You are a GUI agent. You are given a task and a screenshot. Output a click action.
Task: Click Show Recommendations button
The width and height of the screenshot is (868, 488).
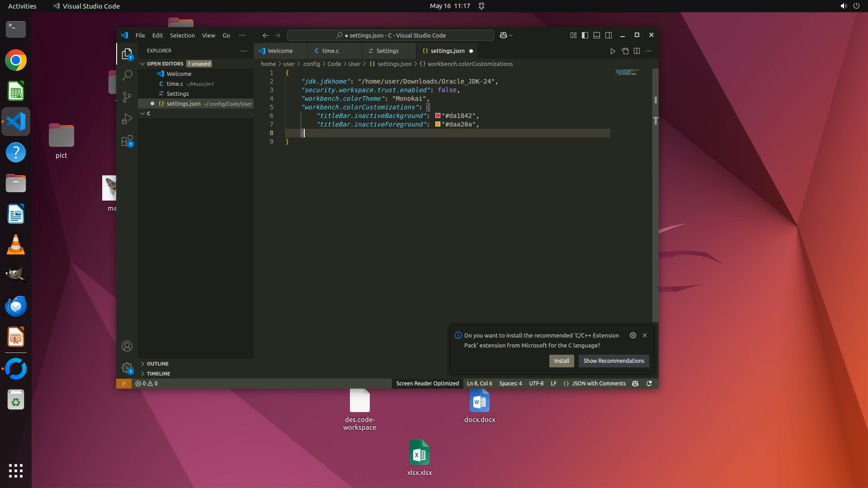point(613,361)
